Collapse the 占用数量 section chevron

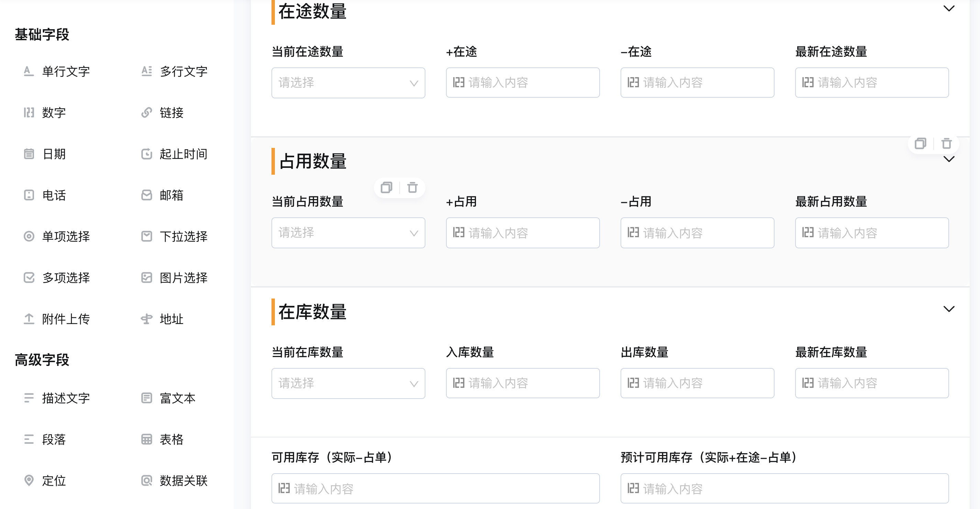949,159
